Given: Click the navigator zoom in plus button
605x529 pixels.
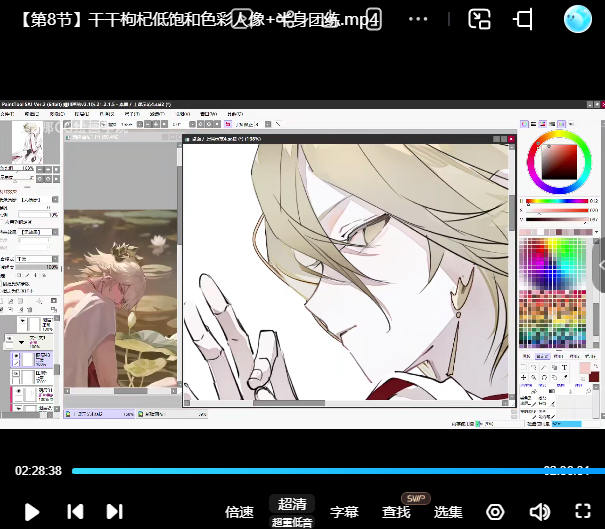Looking at the screenshot, I should [x=49, y=169].
